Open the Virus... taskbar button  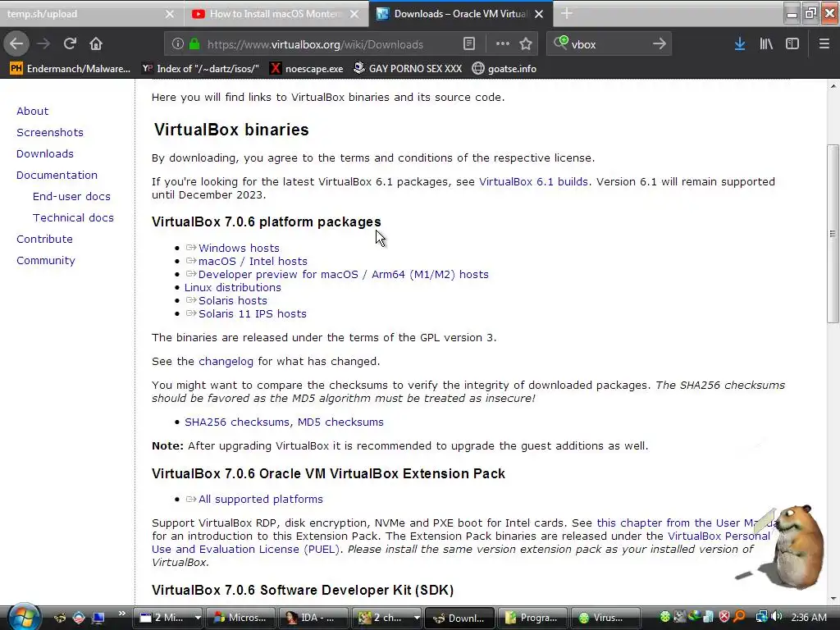(605, 618)
